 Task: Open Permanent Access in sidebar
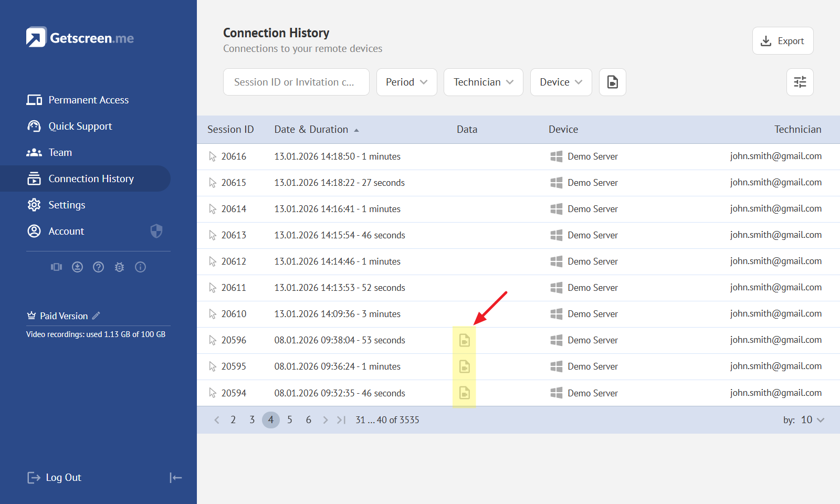(88, 100)
